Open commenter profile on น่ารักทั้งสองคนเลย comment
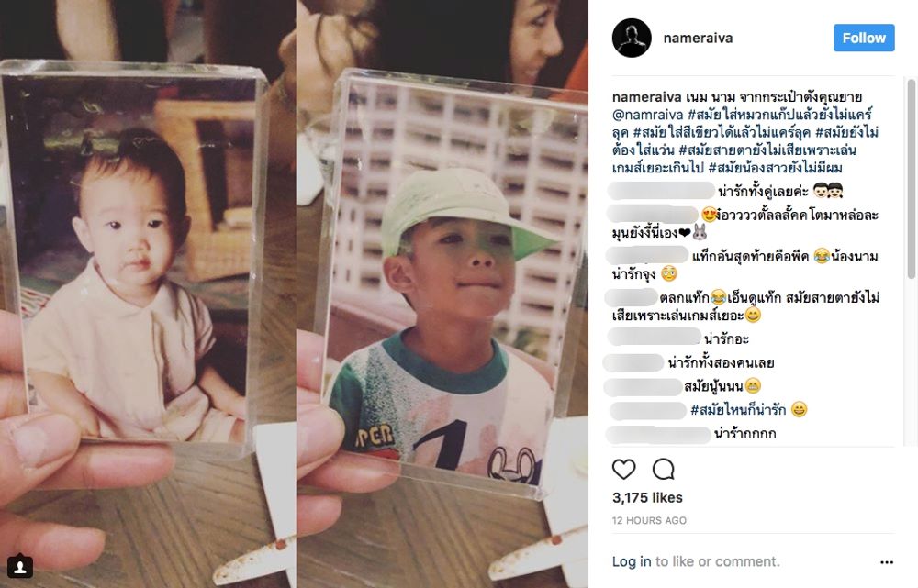Viewport: 918px width, 588px height. 633,362
